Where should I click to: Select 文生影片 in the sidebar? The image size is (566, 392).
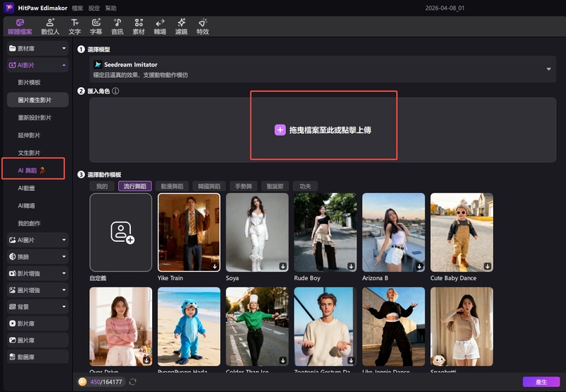tap(29, 153)
